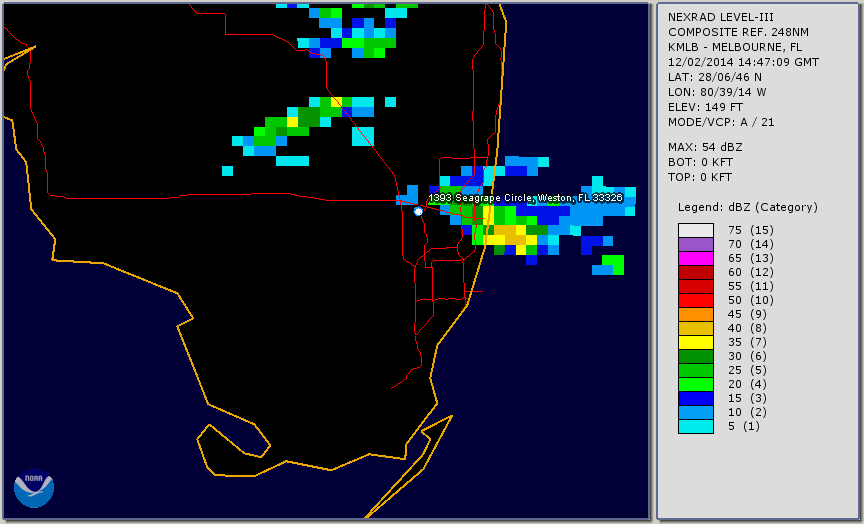Viewport: 864px width, 524px height.
Task: Click the BOT: 0 KFT value
Action: pyautogui.click(x=700, y=162)
